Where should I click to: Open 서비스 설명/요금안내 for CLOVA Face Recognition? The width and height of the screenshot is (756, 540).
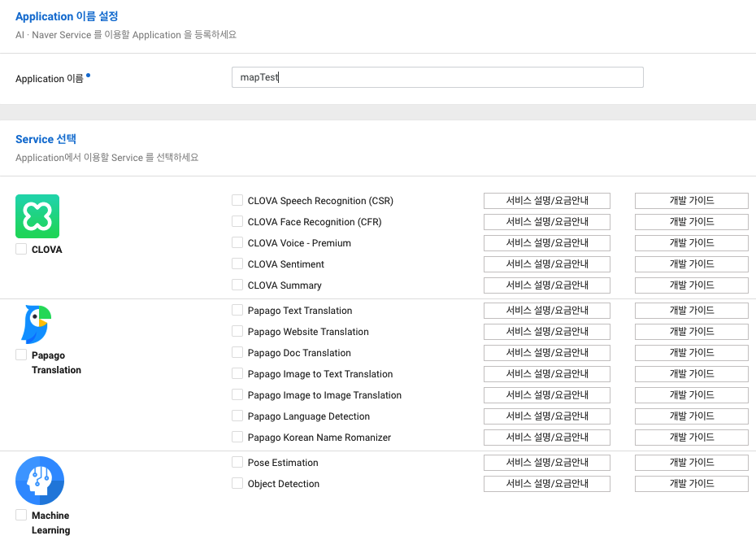(x=547, y=222)
